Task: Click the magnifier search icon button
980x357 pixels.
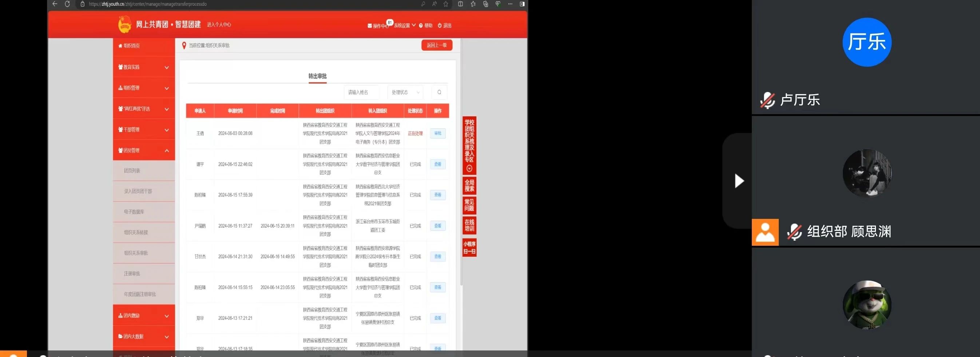Action: point(439,92)
